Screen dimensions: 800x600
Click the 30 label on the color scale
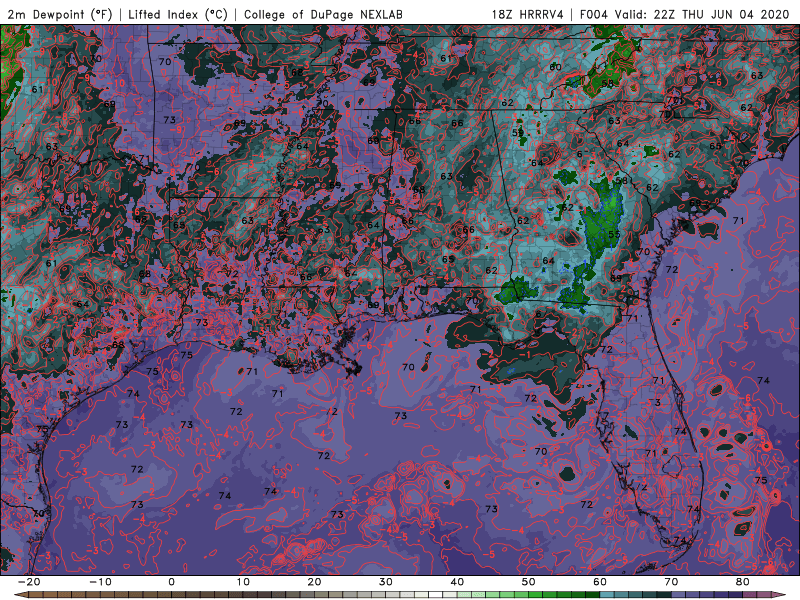[386, 582]
